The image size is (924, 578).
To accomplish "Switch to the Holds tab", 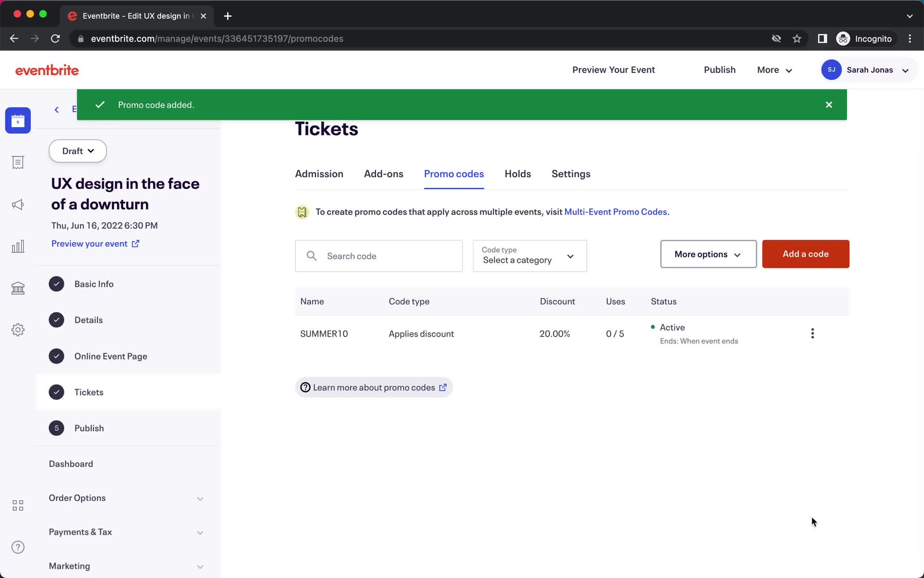I will pyautogui.click(x=517, y=173).
